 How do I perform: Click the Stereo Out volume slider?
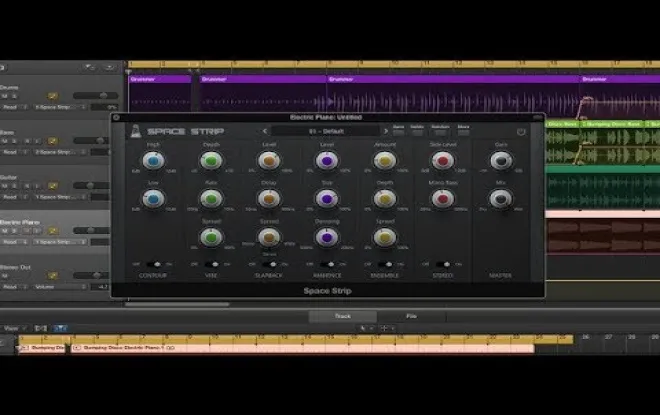[x=92, y=275]
